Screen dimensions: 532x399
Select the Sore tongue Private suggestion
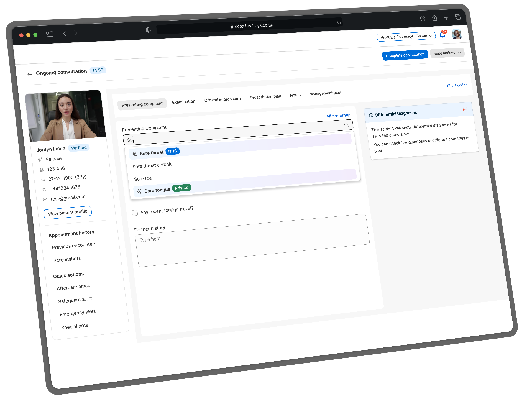[x=245, y=183]
